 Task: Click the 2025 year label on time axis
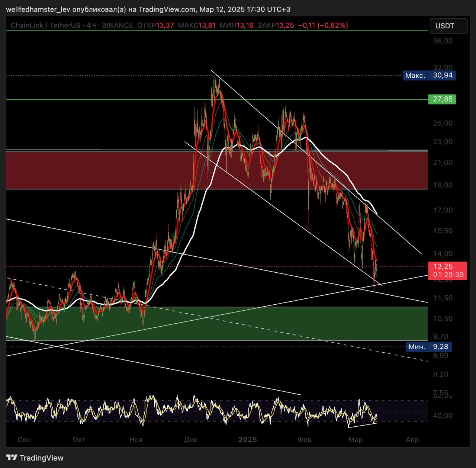[x=248, y=440]
